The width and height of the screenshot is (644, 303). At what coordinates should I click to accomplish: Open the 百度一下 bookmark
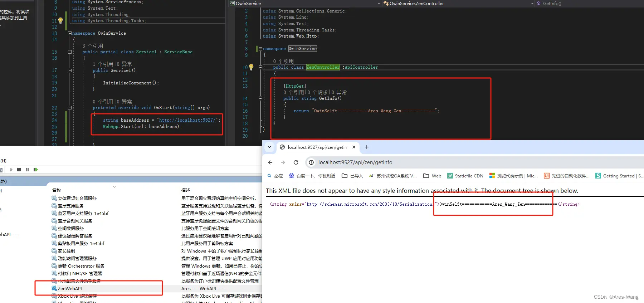312,176
